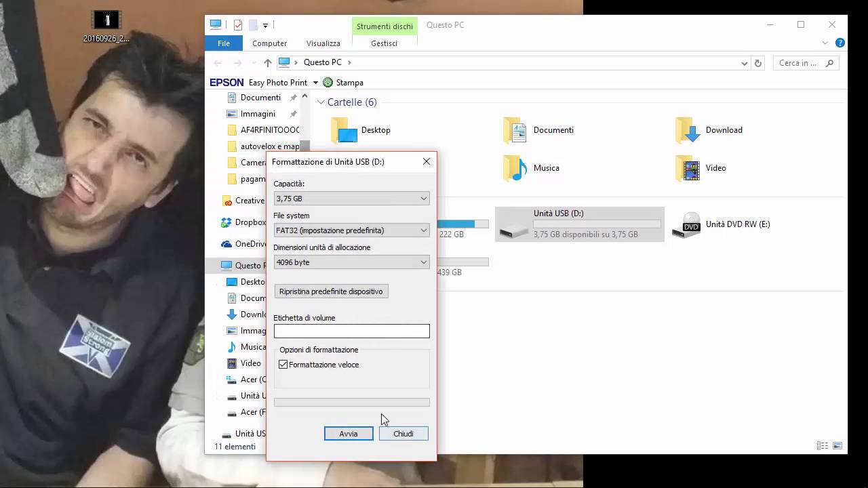The width and height of the screenshot is (868, 488).
Task: Click Ripristina predefinite dispositivo button
Action: tap(331, 291)
